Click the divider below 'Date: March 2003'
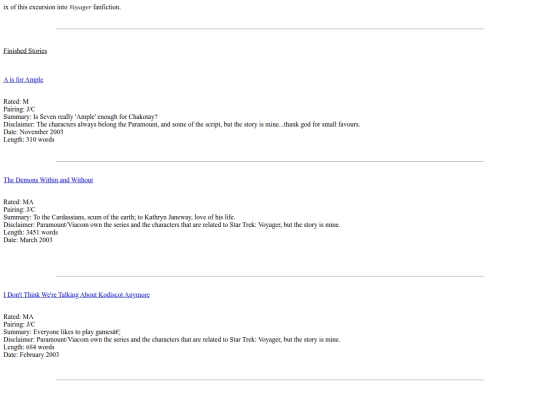The height and width of the screenshot is (405, 540). (x=270, y=276)
